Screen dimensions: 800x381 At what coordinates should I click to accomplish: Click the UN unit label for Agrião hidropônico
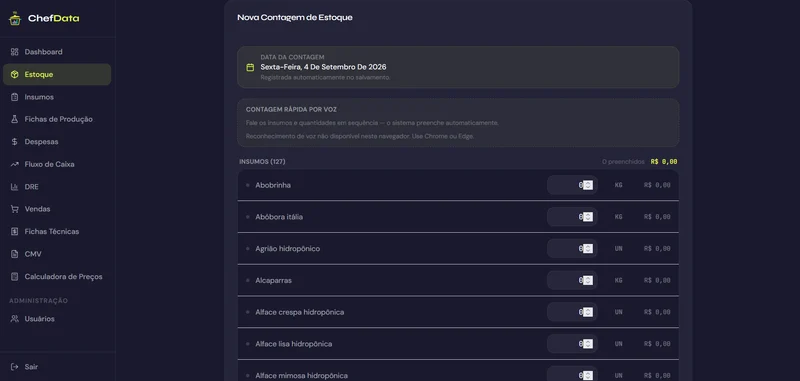point(618,248)
